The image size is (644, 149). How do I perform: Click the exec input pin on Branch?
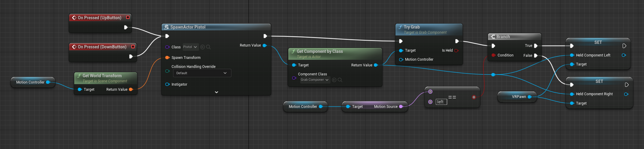pos(493,46)
